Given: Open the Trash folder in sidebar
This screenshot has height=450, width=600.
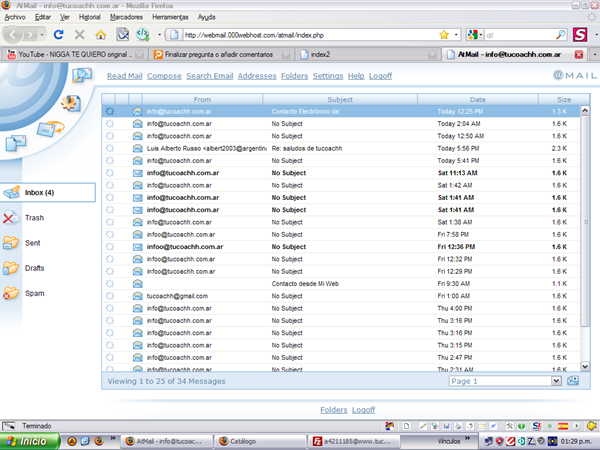Looking at the screenshot, I should tap(34, 217).
